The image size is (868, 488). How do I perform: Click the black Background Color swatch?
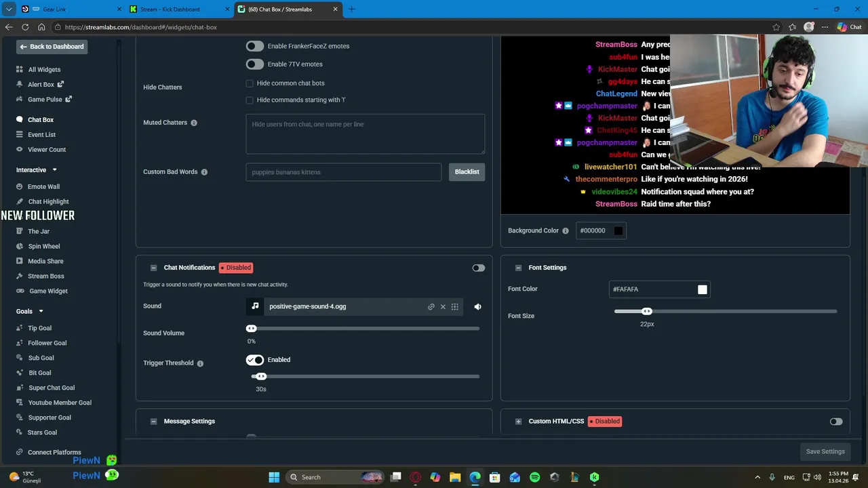tap(618, 231)
